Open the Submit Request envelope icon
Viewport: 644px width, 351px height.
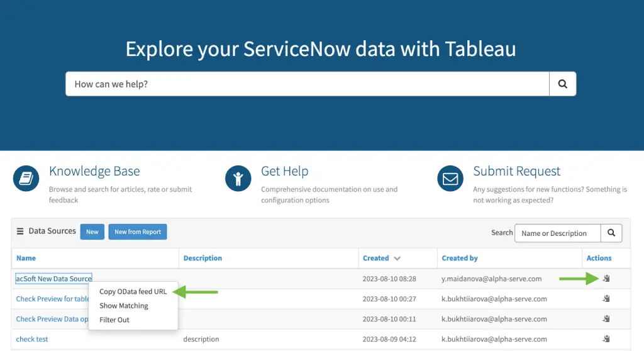(x=450, y=179)
